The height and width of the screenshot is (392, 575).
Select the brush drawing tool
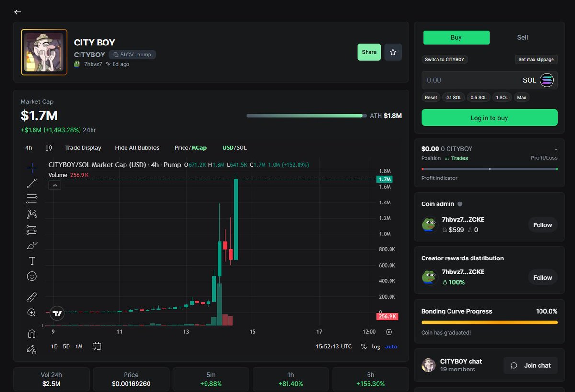point(32,245)
